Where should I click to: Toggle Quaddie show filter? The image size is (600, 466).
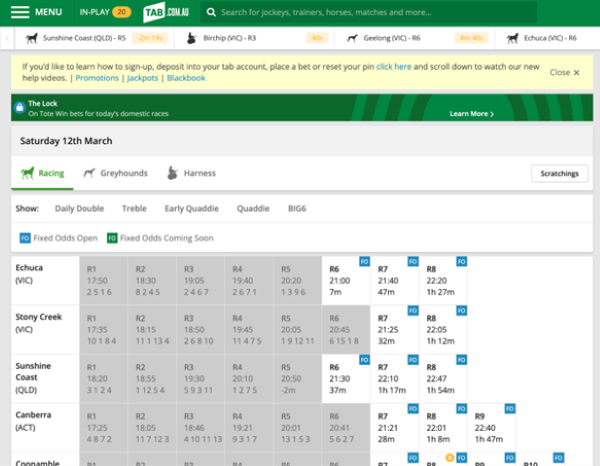point(253,209)
